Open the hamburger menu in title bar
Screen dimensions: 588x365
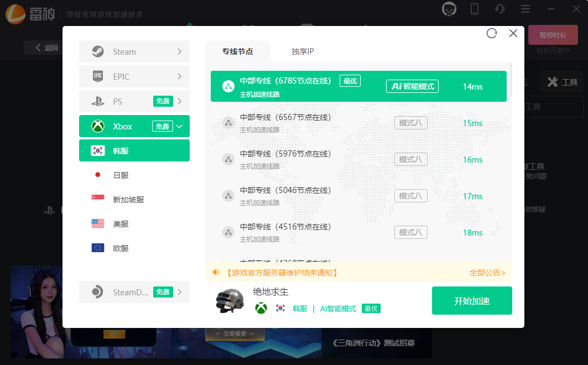(x=525, y=9)
